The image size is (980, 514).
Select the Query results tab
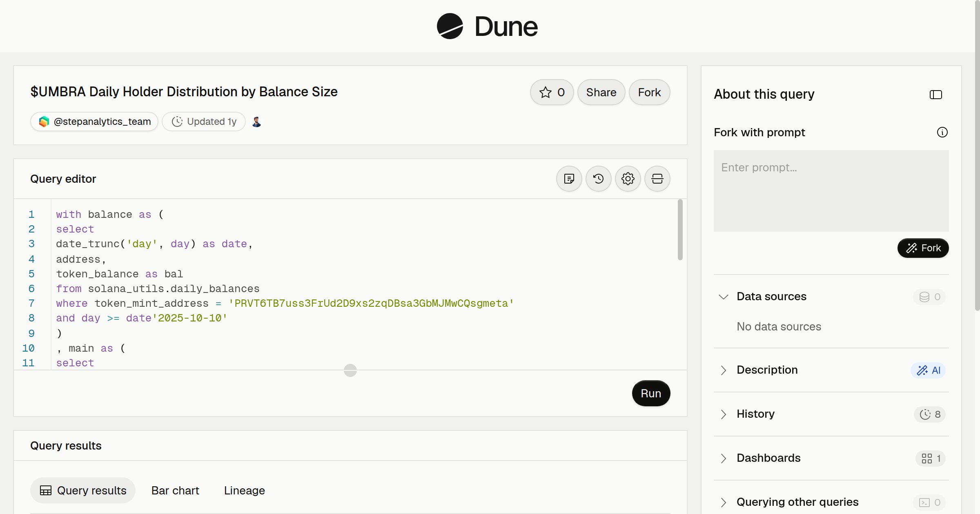[x=83, y=490]
